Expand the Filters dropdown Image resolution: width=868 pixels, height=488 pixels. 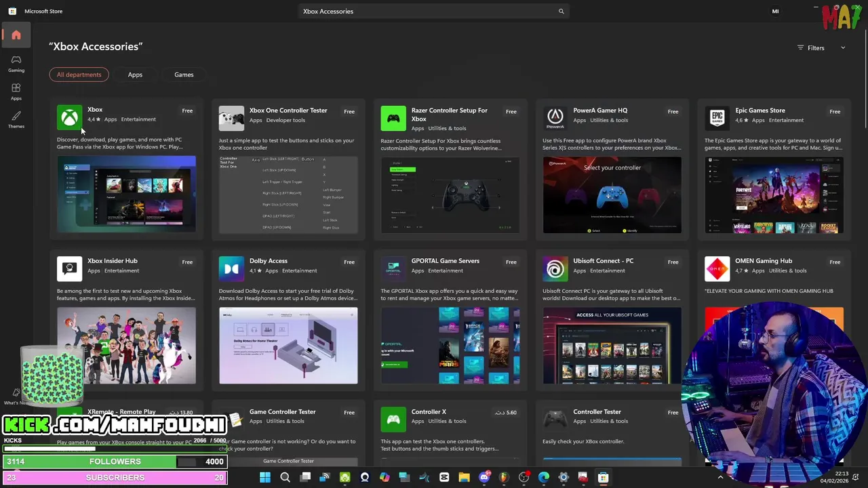[821, 47]
